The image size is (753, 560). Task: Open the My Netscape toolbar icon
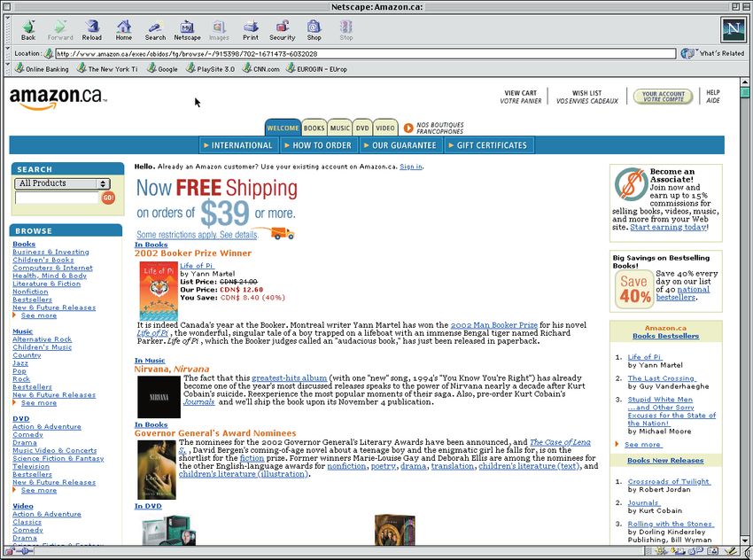(x=187, y=30)
